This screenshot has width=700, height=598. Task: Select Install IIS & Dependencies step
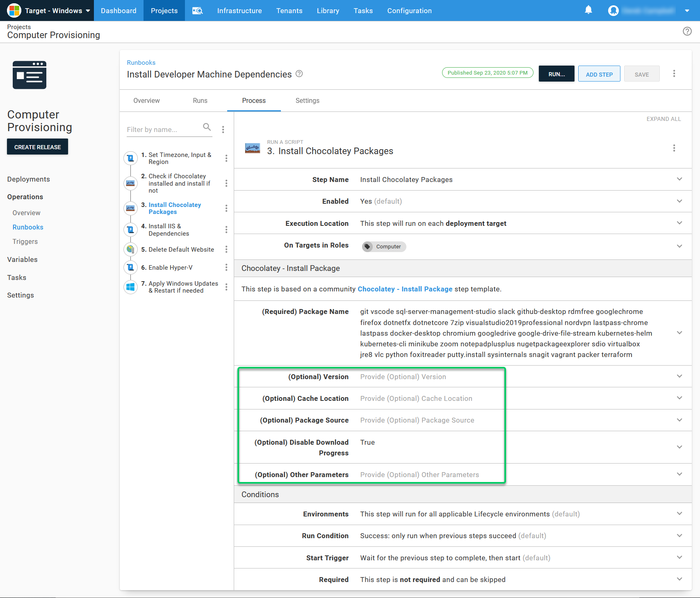169,230
